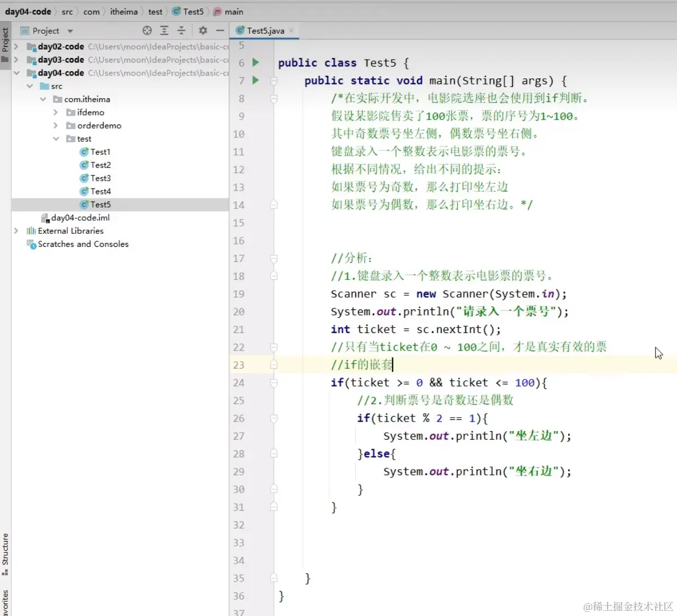The image size is (677, 616).
Task: Click test in navigation breadcrumb
Action: (155, 11)
